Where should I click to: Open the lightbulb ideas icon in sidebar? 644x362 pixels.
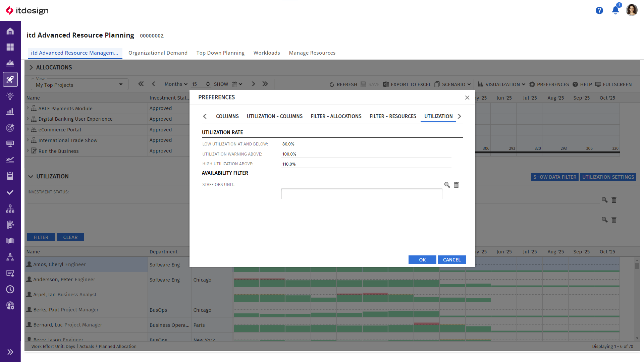[10, 96]
